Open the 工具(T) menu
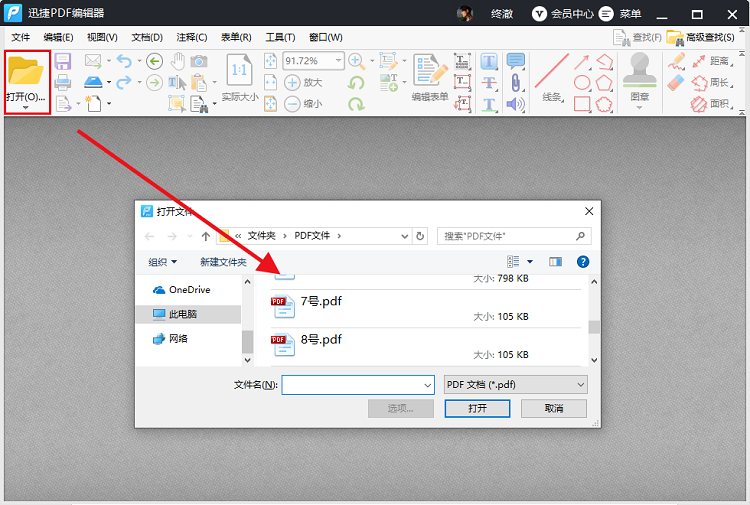Image resolution: width=750 pixels, height=505 pixels. pyautogui.click(x=281, y=37)
